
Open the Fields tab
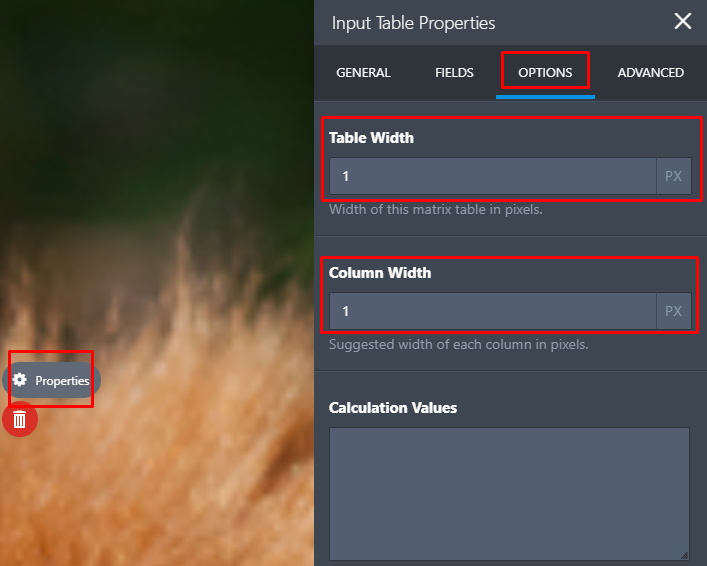point(454,72)
